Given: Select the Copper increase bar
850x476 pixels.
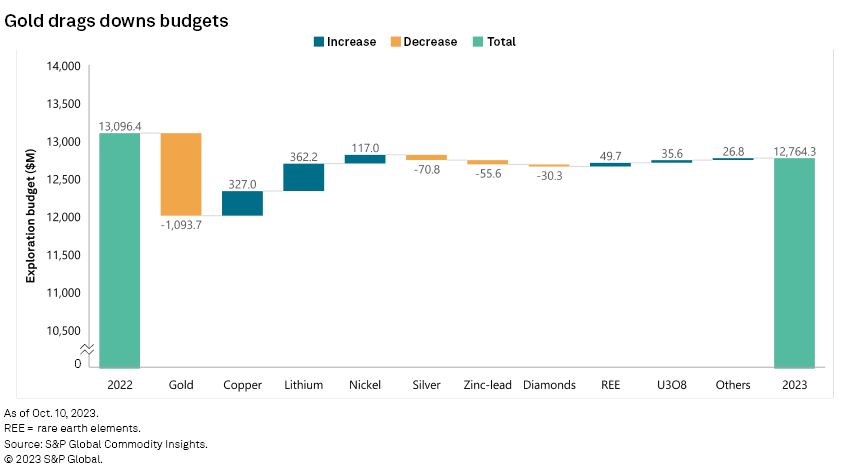Looking at the screenshot, I should (x=242, y=203).
